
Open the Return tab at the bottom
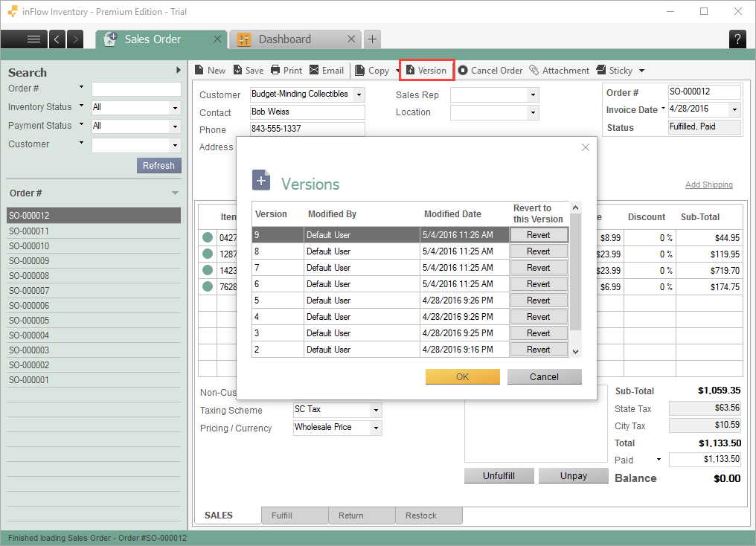(x=362, y=515)
